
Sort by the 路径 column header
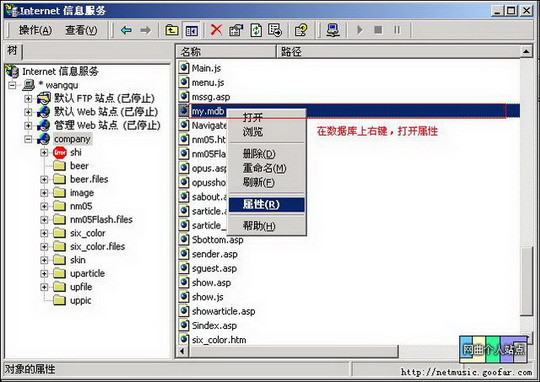399,52
